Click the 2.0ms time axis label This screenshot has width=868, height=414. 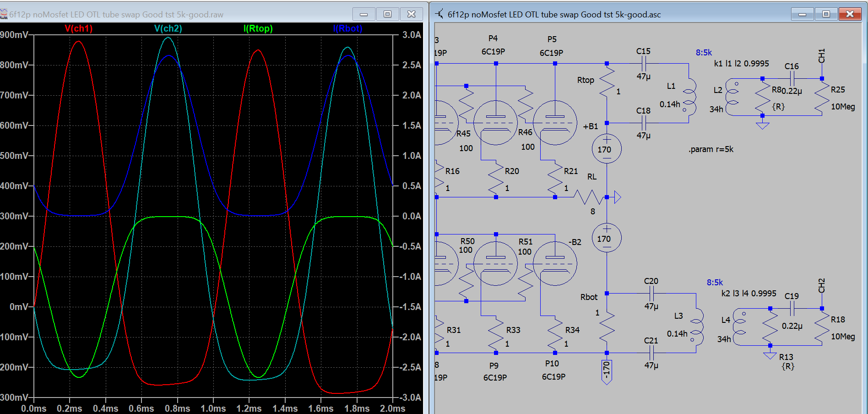point(392,408)
